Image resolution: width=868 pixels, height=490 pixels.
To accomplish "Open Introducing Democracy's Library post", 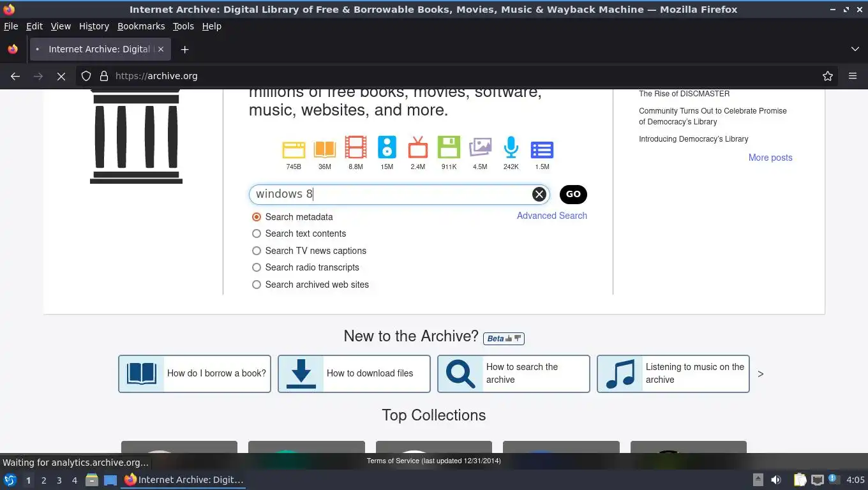I will point(694,139).
